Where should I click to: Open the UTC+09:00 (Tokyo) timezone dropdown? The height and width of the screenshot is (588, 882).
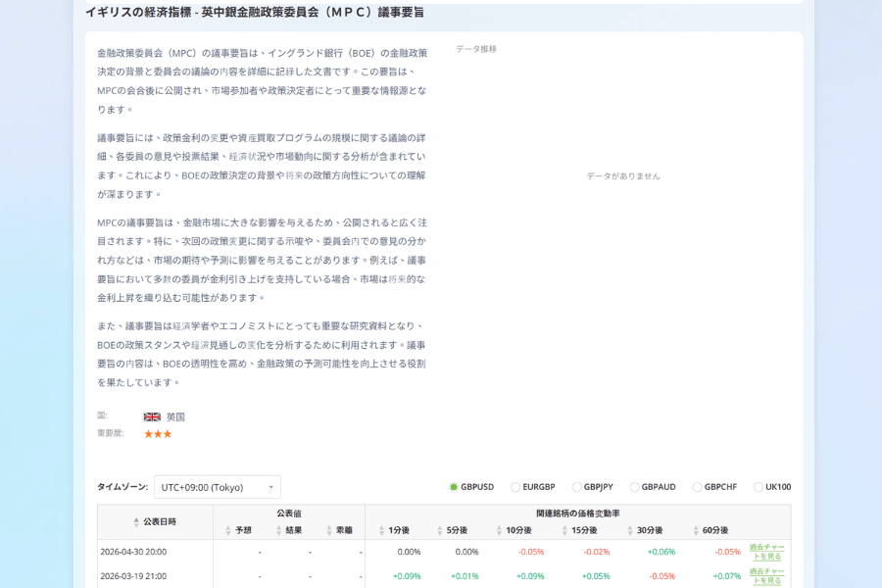(x=218, y=487)
